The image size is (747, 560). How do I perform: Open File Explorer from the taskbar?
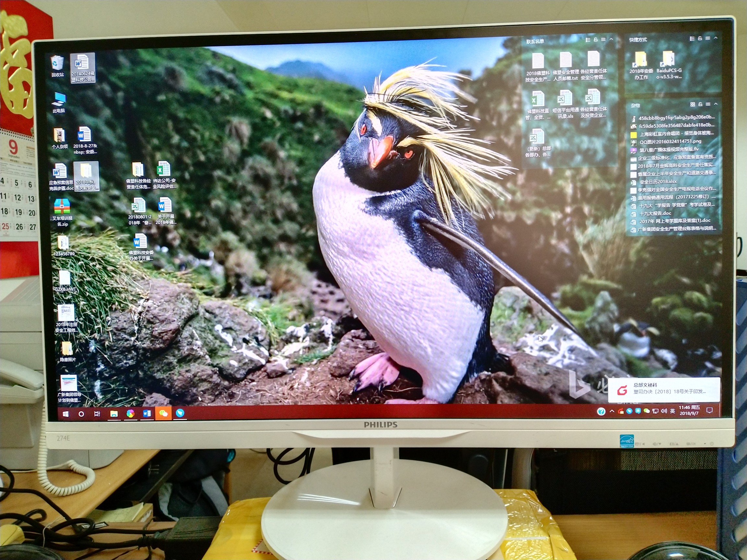[x=114, y=414]
